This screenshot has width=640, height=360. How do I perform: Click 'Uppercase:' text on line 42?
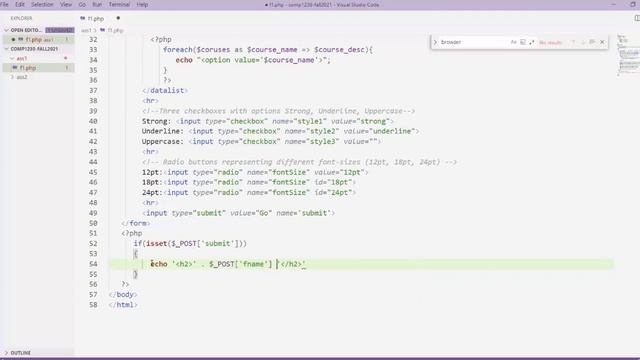click(162, 141)
